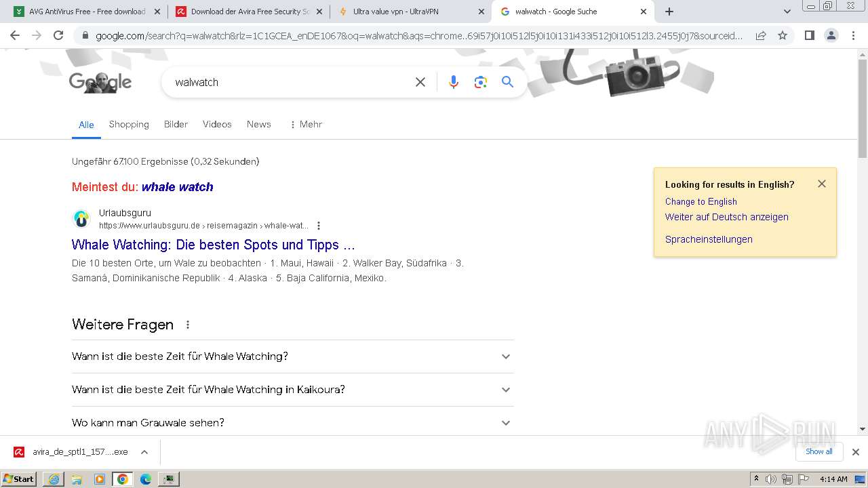The height and width of the screenshot is (488, 868).
Task: Switch to the Bilder results tab
Action: pyautogui.click(x=176, y=124)
